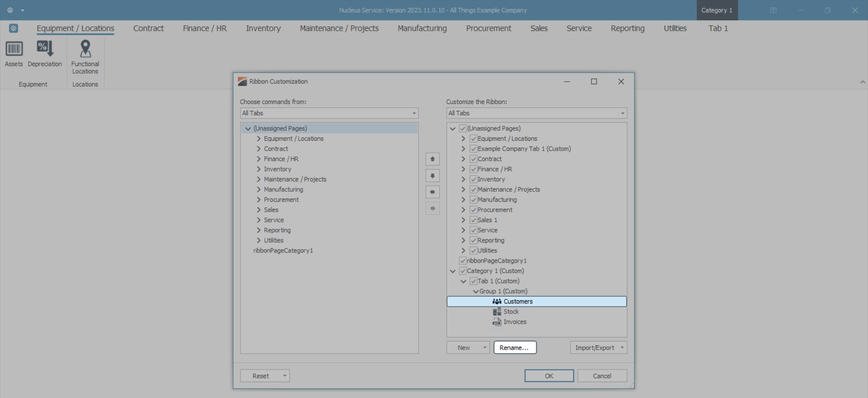868x398 pixels.
Task: Select ribbonPageCategory1 in the left tree
Action: [283, 251]
